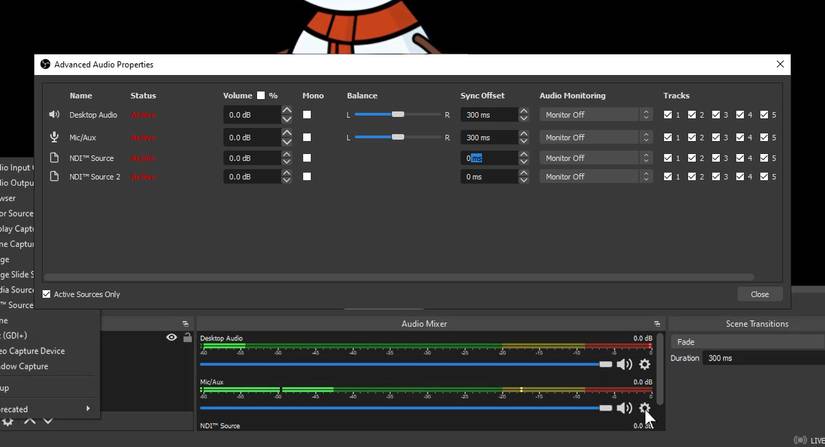Viewport: 825px width, 447px height.
Task: Expand the Deprecated submenu
Action: (49, 409)
